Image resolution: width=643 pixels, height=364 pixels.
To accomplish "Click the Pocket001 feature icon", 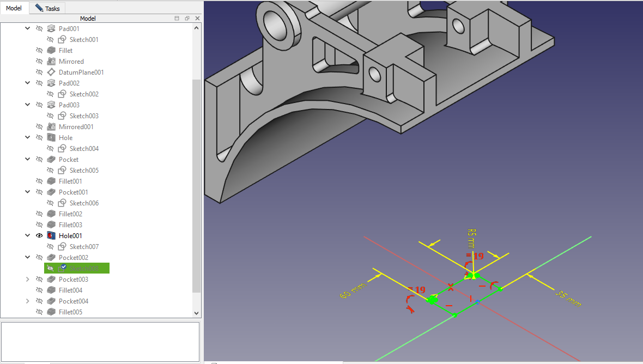I will tap(51, 192).
